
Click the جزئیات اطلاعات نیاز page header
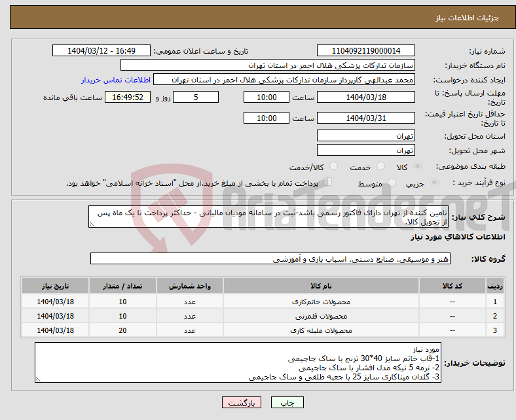(x=468, y=18)
